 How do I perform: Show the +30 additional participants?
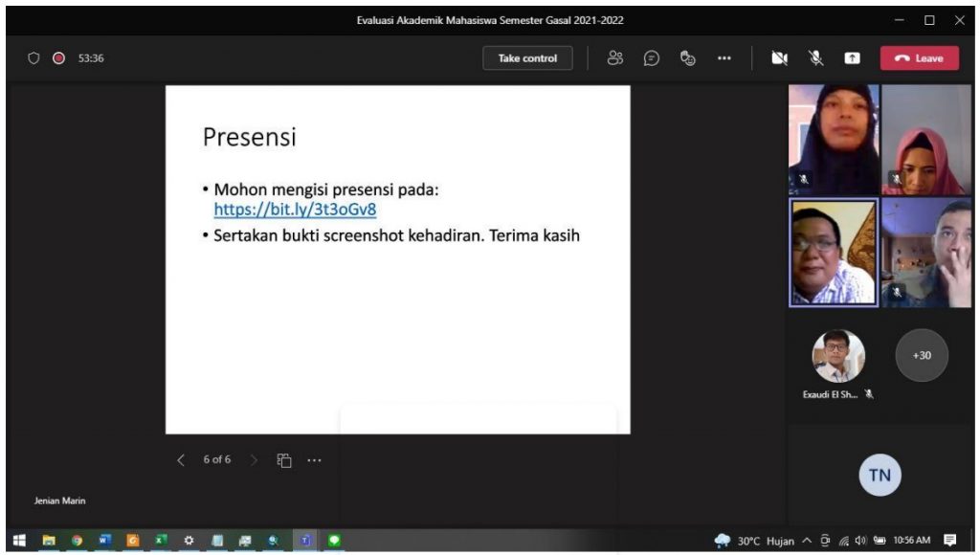[x=921, y=356]
